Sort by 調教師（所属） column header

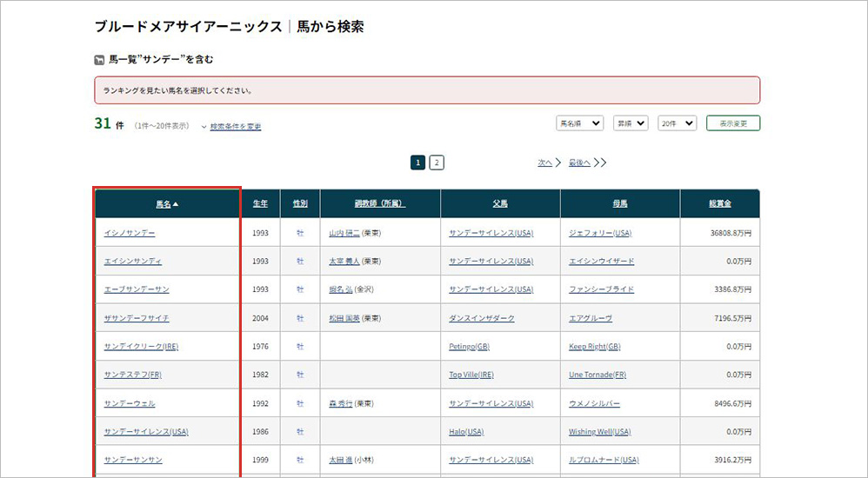(x=380, y=203)
